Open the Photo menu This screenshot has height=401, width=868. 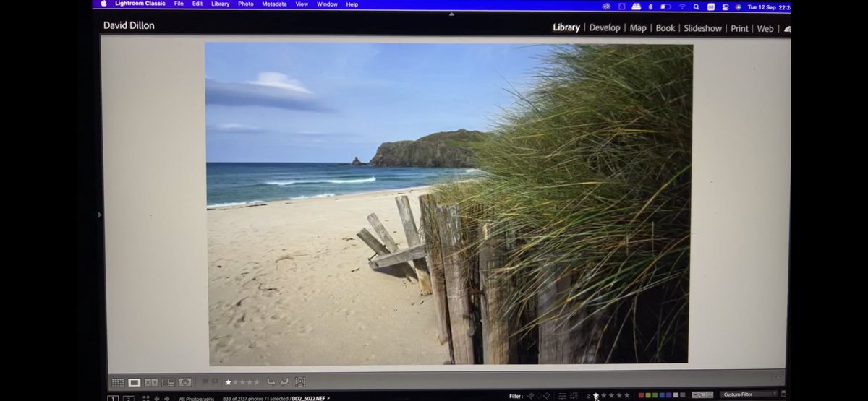click(x=246, y=4)
